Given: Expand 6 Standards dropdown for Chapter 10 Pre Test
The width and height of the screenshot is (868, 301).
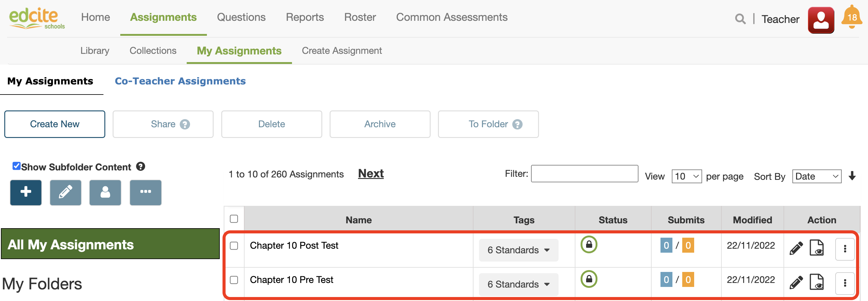Looking at the screenshot, I should 518,284.
